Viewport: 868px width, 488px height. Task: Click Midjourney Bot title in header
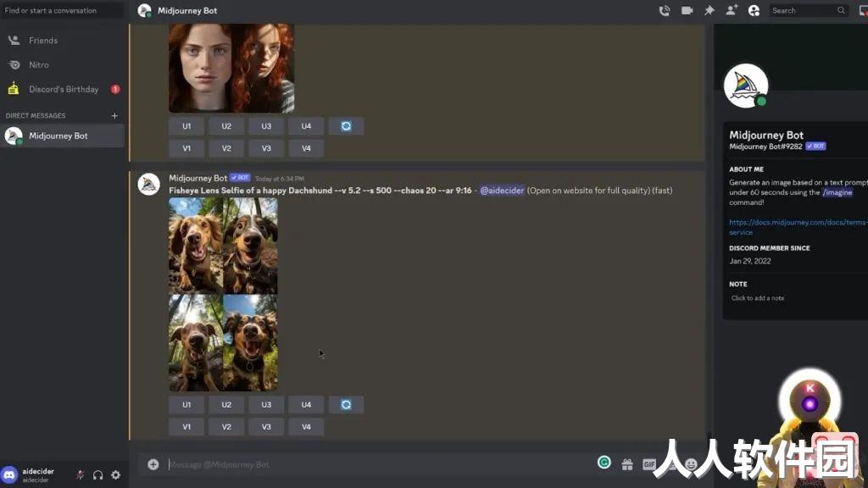pos(187,10)
